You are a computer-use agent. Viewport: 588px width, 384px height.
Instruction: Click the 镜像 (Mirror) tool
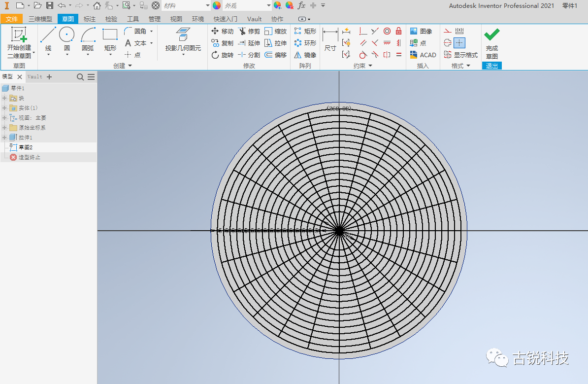tap(305, 55)
